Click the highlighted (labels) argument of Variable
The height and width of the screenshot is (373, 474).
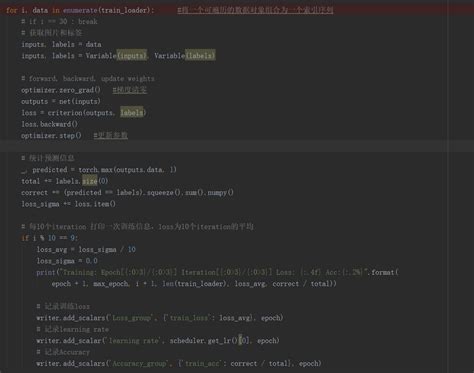(x=200, y=56)
